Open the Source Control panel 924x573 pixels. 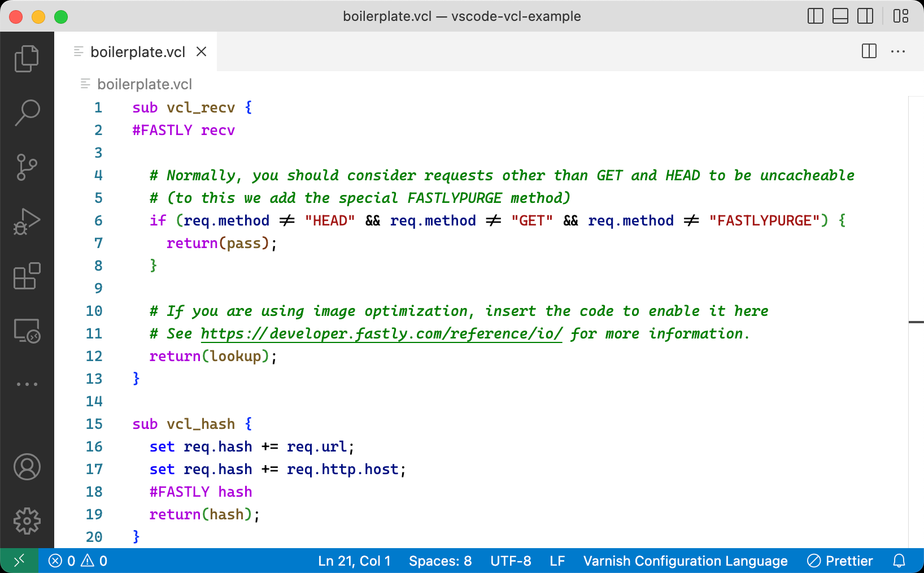tap(27, 167)
